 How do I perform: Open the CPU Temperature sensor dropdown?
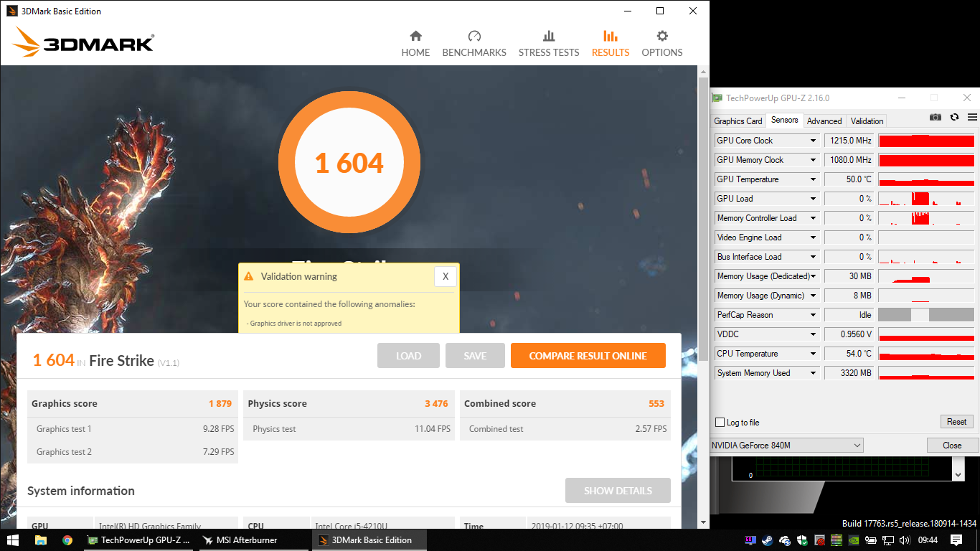tap(813, 354)
